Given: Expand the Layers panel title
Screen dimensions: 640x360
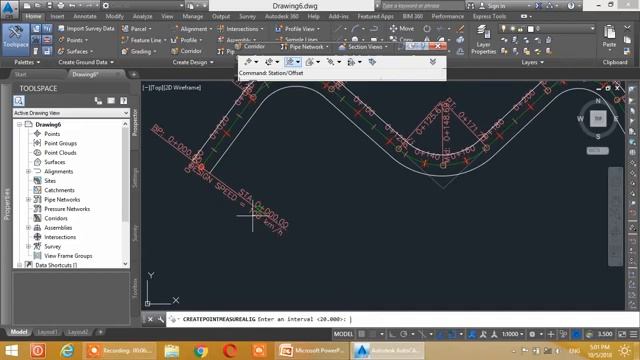Looking at the screenshot, I should [x=532, y=62].
